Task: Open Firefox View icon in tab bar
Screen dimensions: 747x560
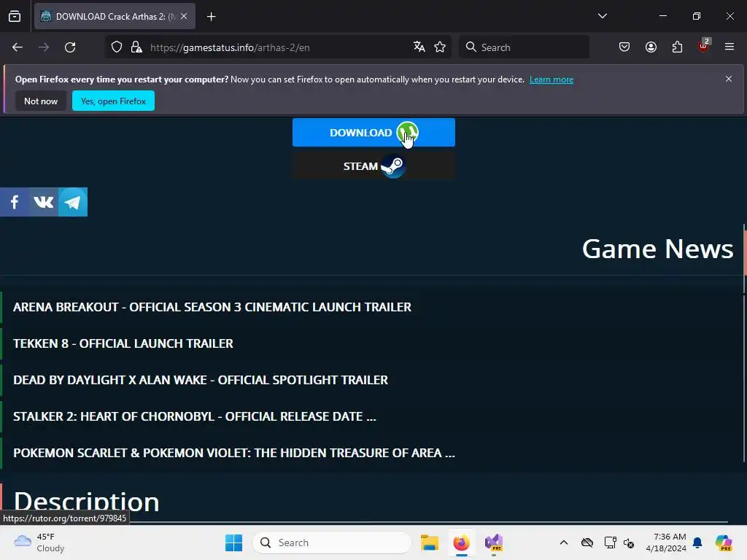Action: pyautogui.click(x=15, y=16)
